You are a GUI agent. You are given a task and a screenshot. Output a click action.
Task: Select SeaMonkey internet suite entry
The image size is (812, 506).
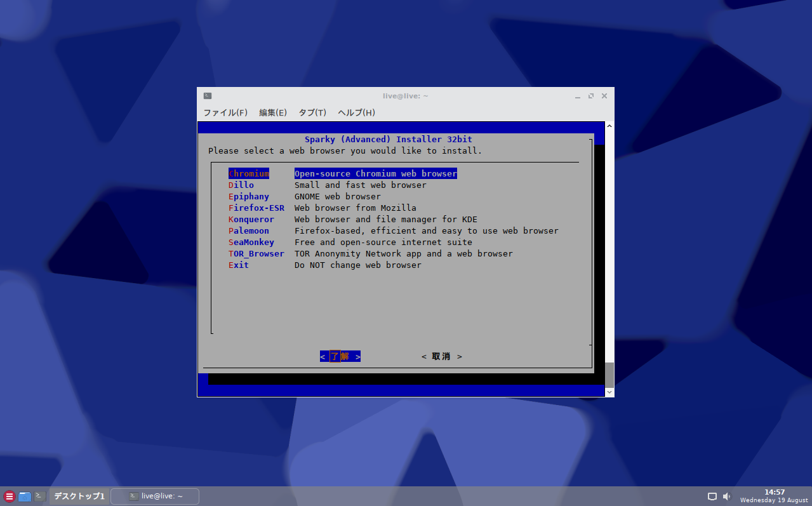point(251,242)
